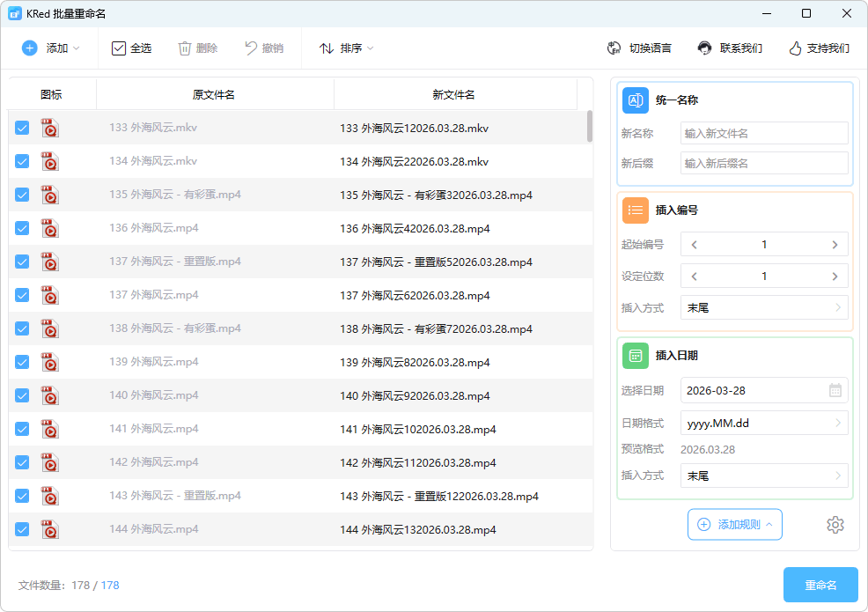868x612 pixels.
Task: Toggle checkbox for 136 外海风云.mp4
Action: 22,229
